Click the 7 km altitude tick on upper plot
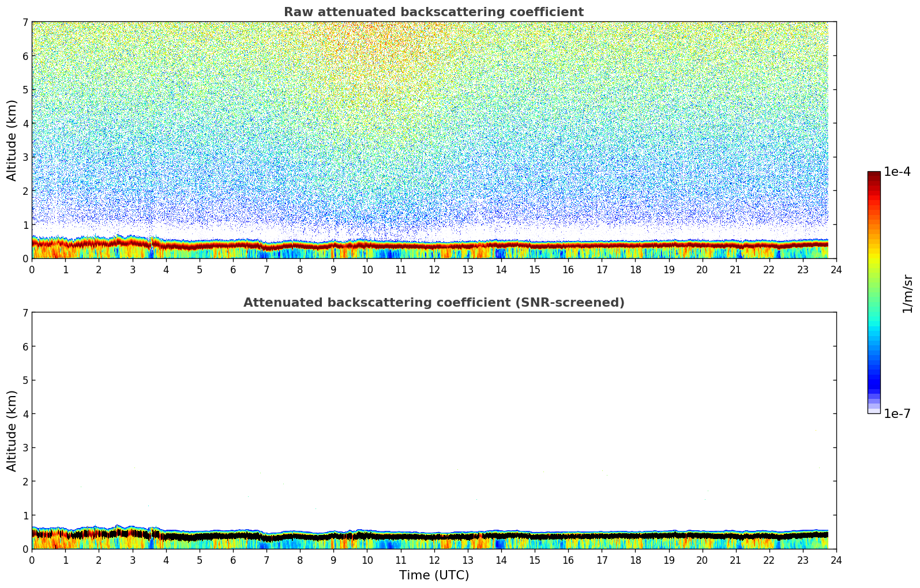920x588 pixels. pos(25,22)
